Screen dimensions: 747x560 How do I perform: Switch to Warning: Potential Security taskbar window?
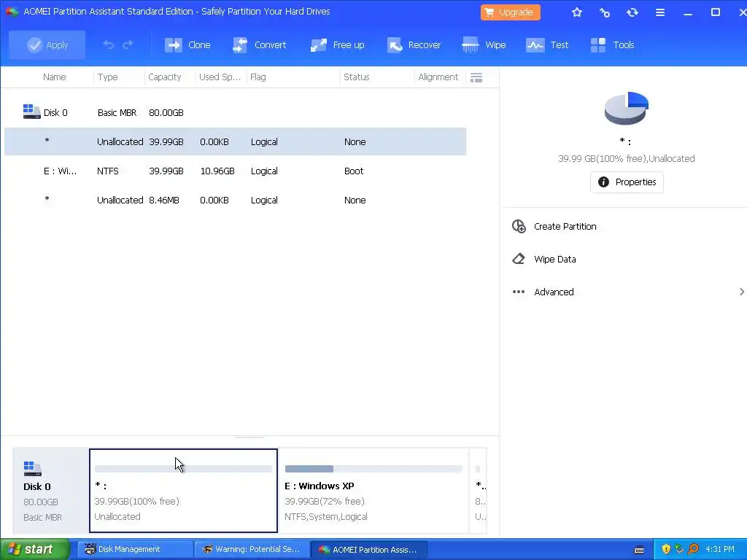[252, 550]
